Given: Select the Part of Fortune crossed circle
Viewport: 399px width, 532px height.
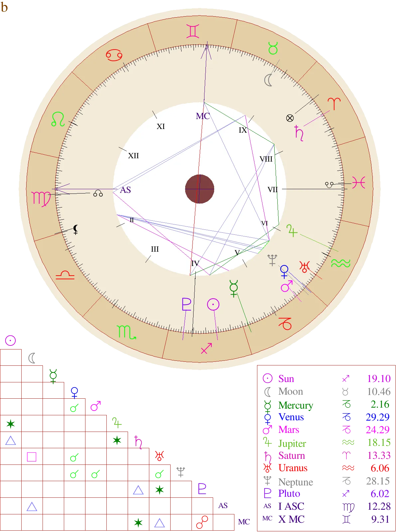Looking at the screenshot, I should [290, 118].
